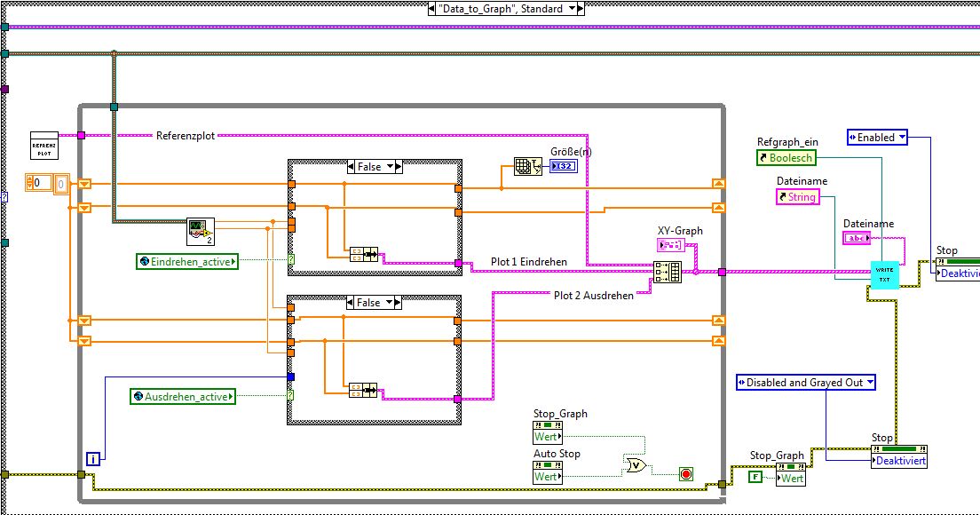Screen dimensions: 980x515
Task: Click the red loop stop terminal
Action: pos(686,474)
